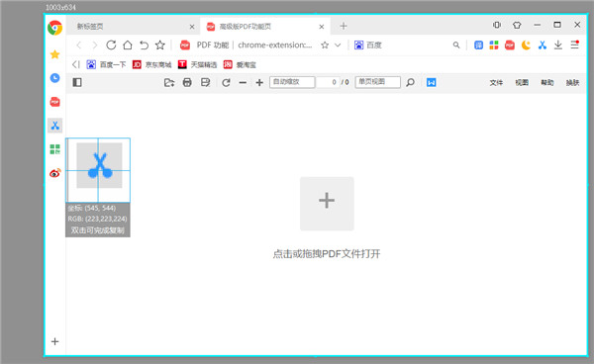
Task: Add sidebar item with bottom plus
Action: [x=54, y=341]
